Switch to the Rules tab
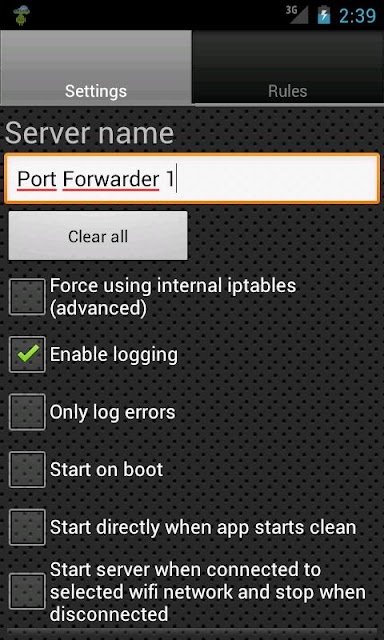 pyautogui.click(x=288, y=67)
